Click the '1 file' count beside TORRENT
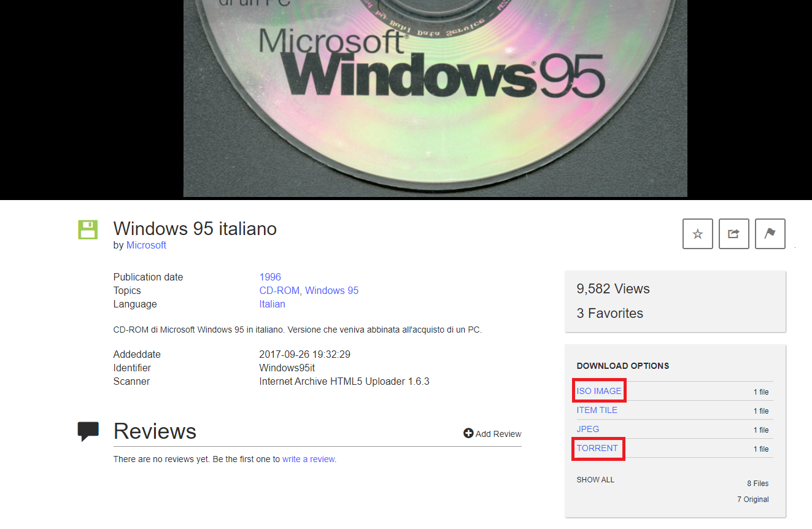 coord(761,449)
